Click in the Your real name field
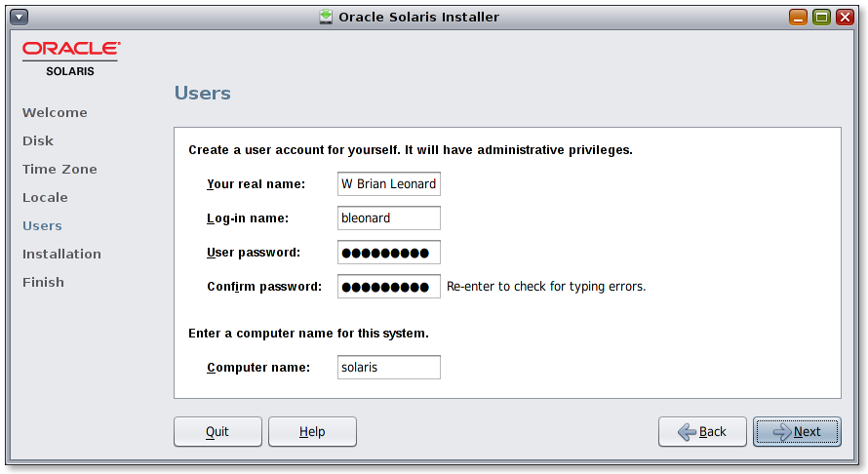This screenshot has width=868, height=474. click(388, 184)
